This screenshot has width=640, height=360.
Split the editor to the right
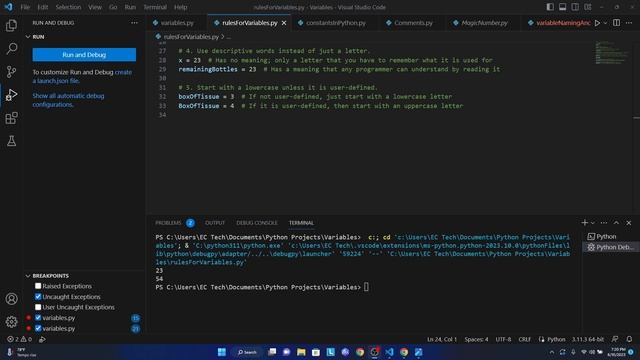(616, 23)
